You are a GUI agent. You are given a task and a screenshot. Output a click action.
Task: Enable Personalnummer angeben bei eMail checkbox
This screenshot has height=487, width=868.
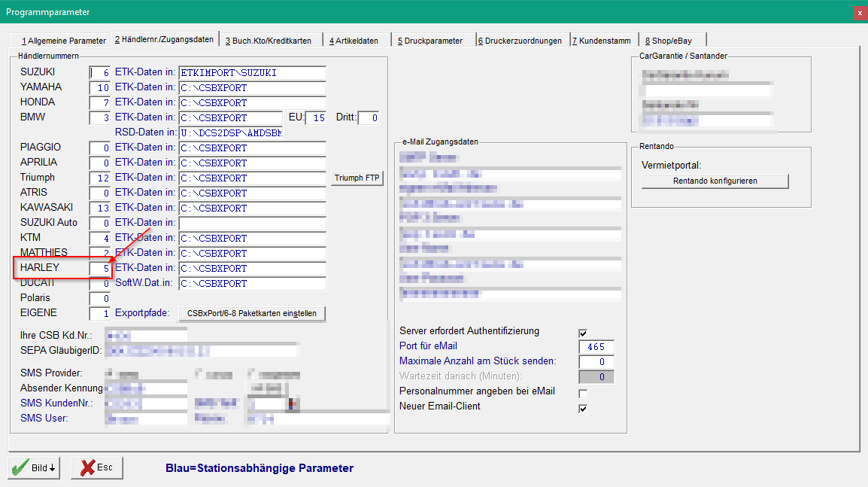tap(583, 394)
